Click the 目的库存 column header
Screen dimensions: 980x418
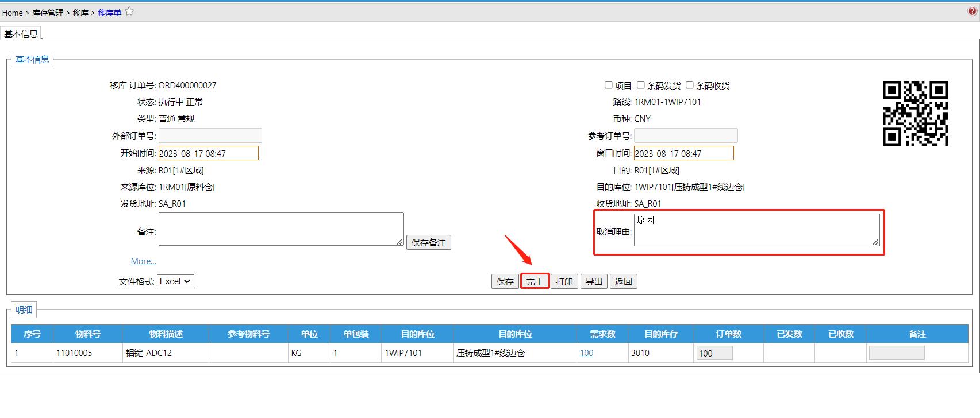661,334
